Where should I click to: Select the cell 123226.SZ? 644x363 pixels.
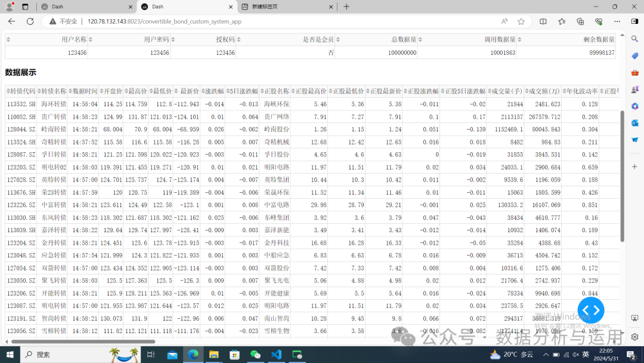[21, 205]
